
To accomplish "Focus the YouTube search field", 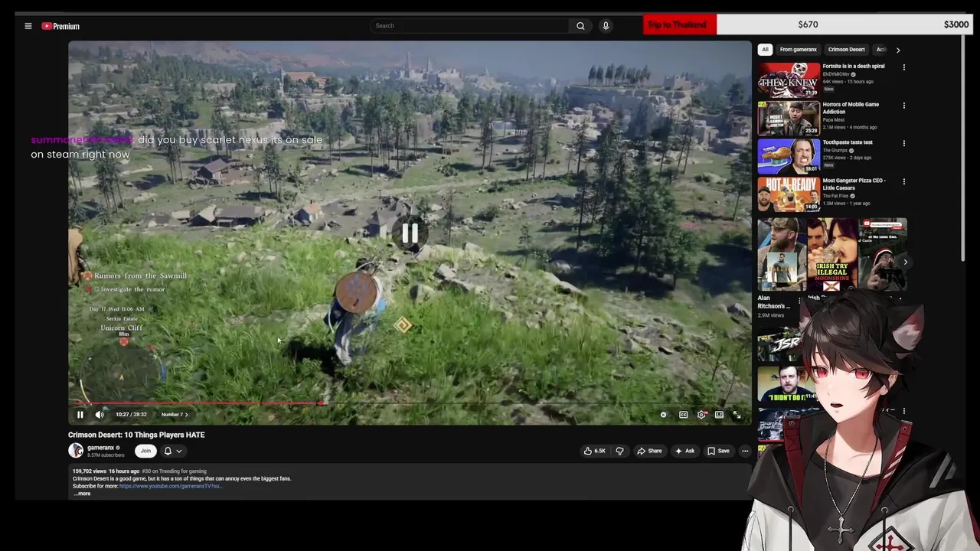I will [x=470, y=26].
